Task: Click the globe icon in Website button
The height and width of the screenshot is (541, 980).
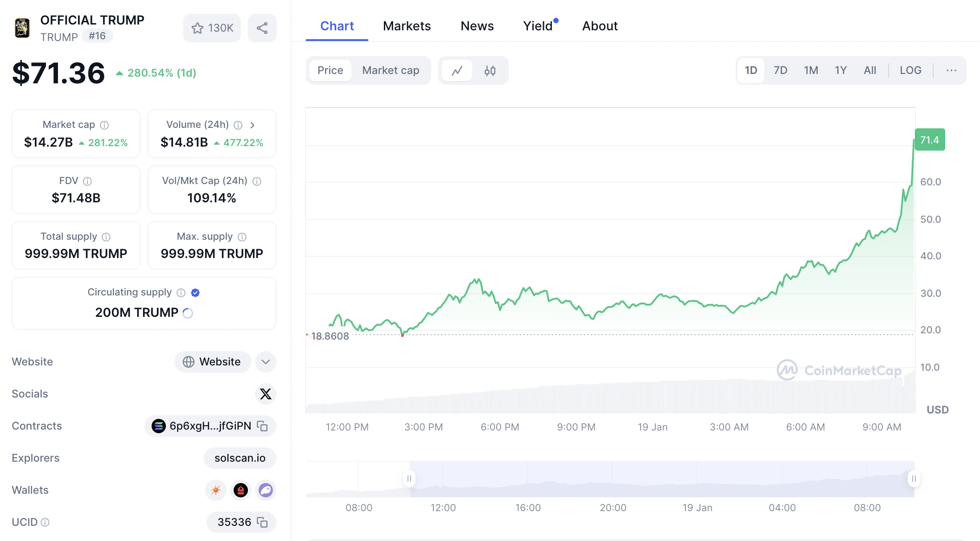Action: (x=189, y=362)
